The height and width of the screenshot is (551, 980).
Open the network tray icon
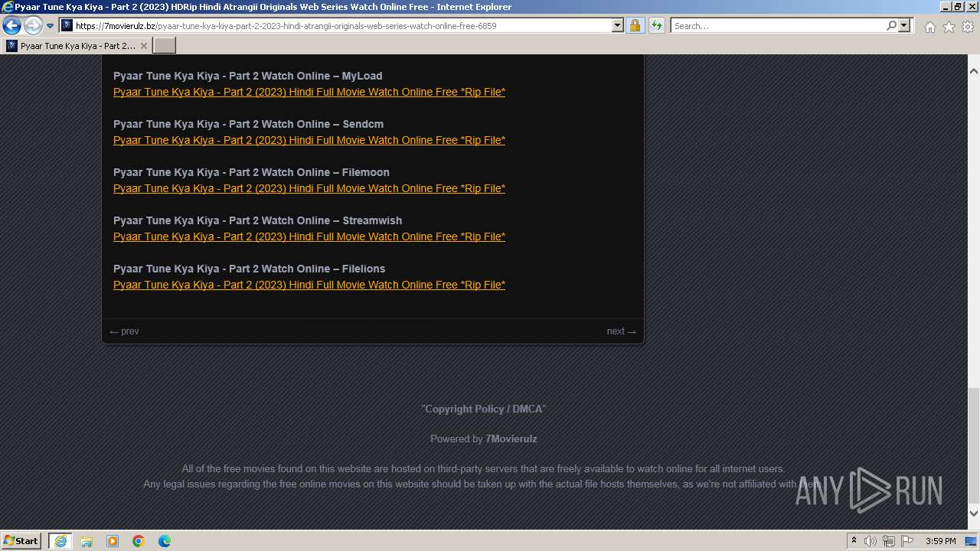tap(889, 541)
